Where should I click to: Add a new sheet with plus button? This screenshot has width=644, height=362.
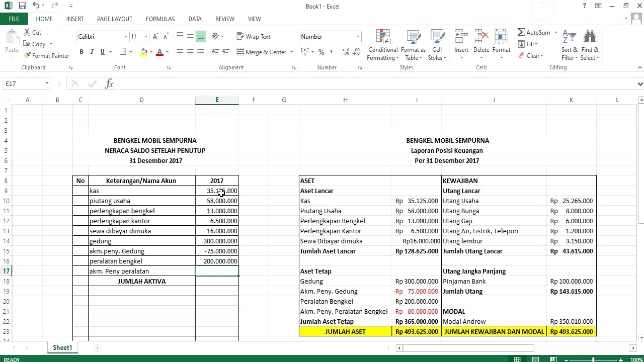pos(97,347)
